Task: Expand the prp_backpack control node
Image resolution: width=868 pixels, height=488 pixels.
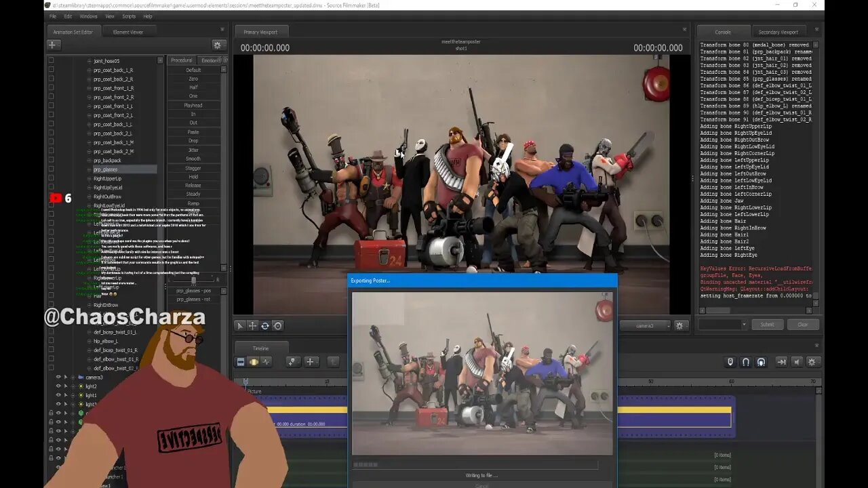Action: (89, 161)
